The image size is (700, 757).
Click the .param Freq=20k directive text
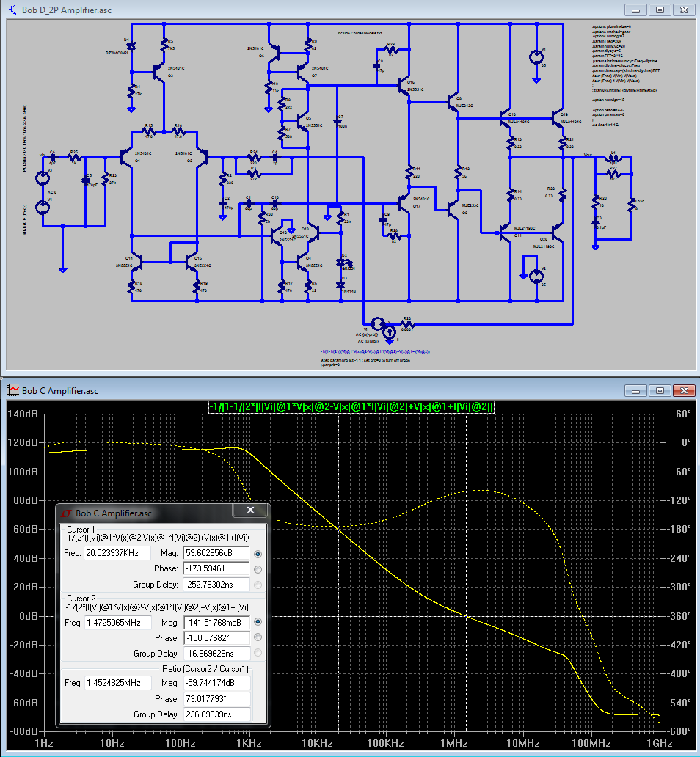click(607, 41)
